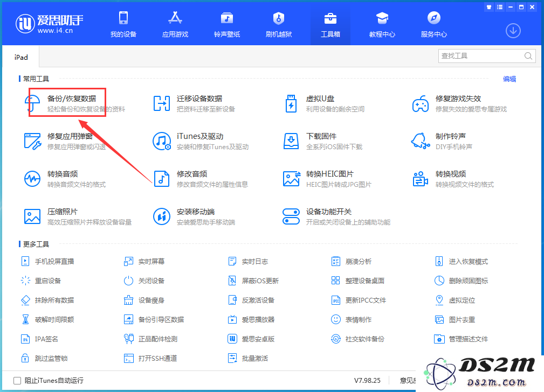The height and width of the screenshot is (392, 544).
Task: Click 表情制作 smiley icon
Action: pos(335,319)
